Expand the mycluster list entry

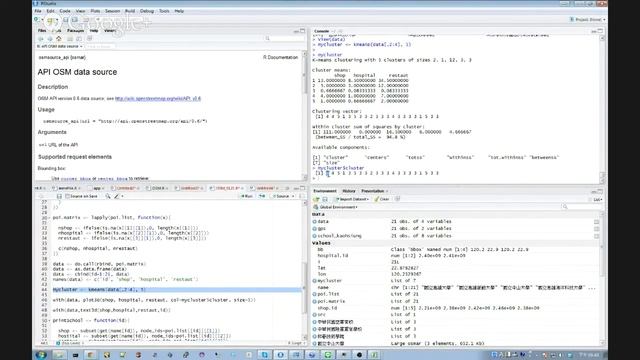point(315,281)
